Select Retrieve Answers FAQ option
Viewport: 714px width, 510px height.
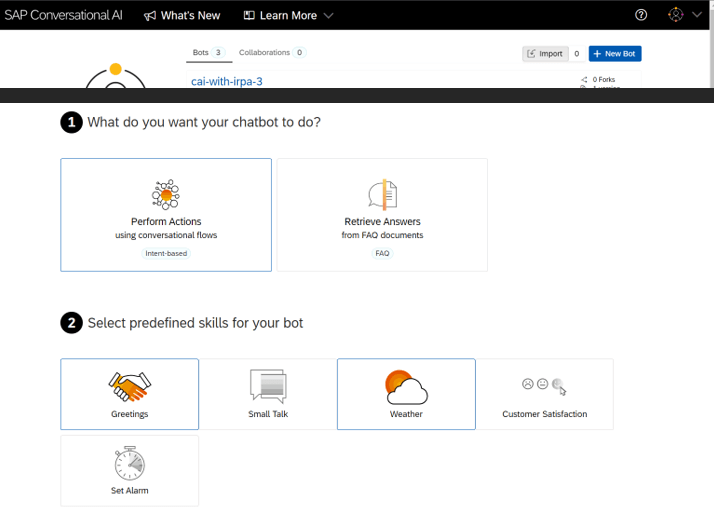pyautogui.click(x=382, y=215)
